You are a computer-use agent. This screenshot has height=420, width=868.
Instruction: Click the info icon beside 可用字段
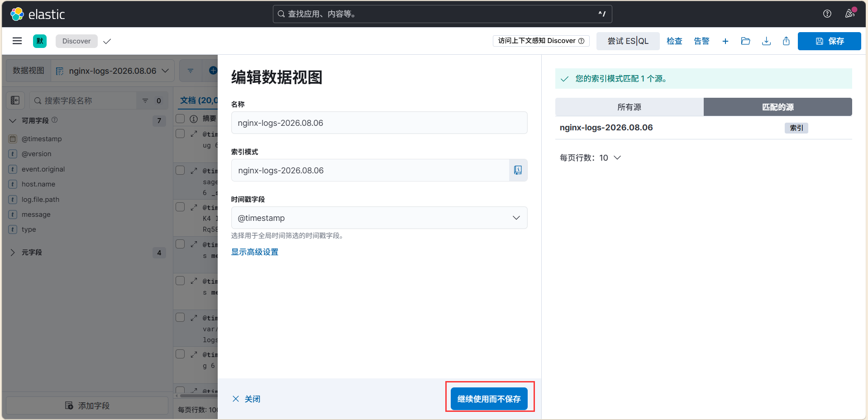55,120
